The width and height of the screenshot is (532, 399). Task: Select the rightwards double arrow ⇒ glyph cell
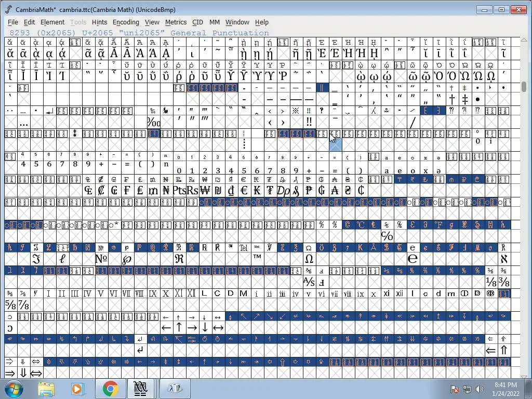tap(10, 373)
